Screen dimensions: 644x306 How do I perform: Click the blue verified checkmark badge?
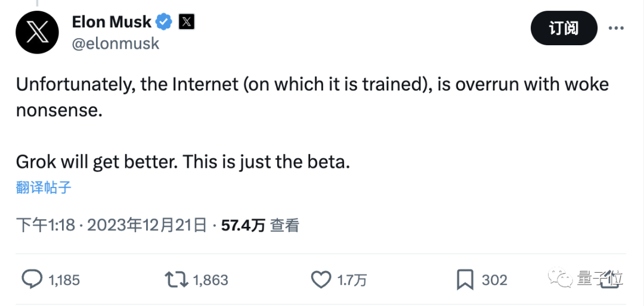point(164,23)
